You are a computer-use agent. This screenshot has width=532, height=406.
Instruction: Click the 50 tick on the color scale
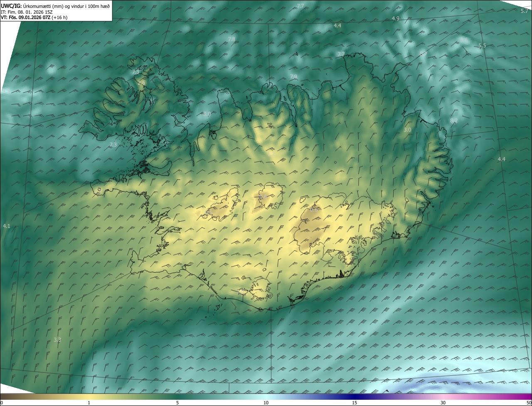529,403
